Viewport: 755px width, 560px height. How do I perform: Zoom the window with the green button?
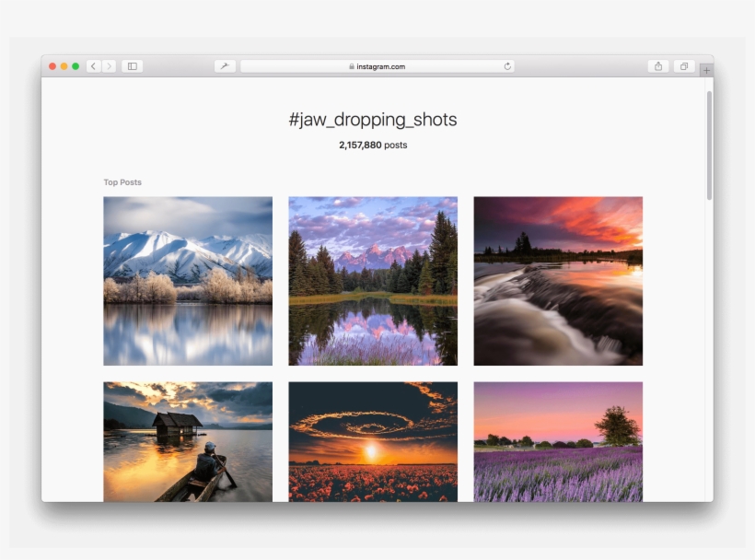(x=75, y=66)
